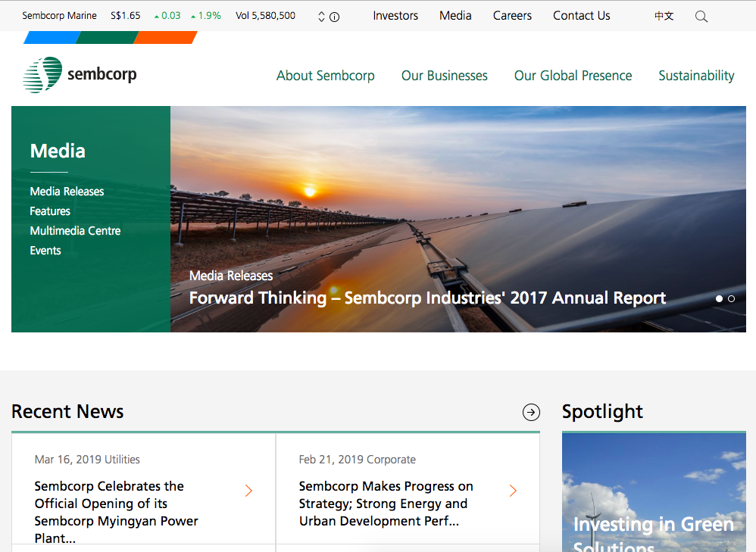Viewport: 756px width, 552px height.
Task: Open Features in Media sidebar
Action: coord(50,211)
